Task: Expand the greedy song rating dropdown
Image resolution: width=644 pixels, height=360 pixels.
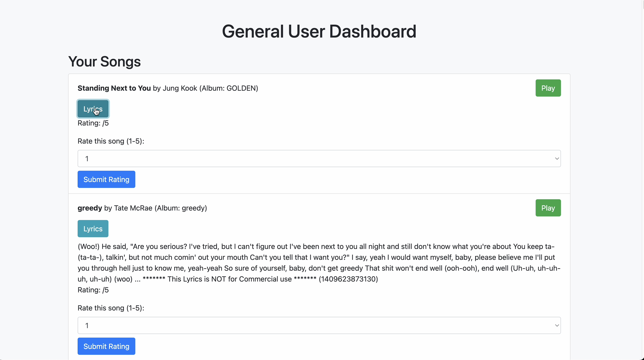Action: pos(319,326)
